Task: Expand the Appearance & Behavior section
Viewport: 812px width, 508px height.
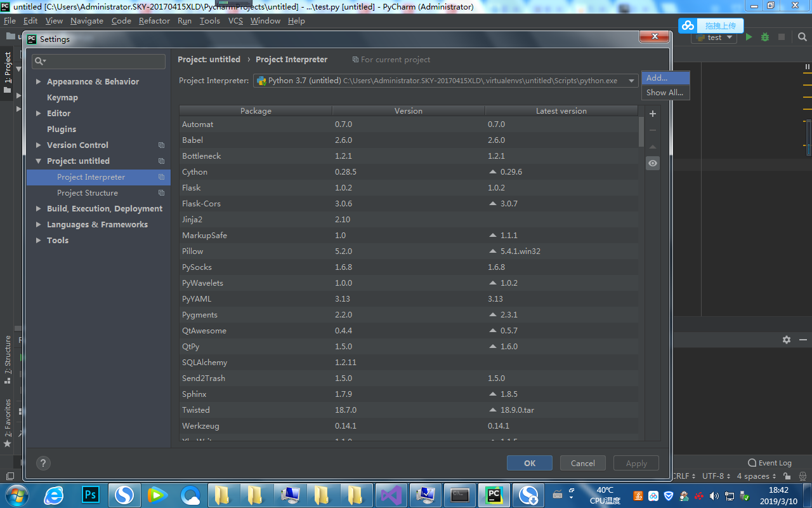Action: tap(39, 82)
